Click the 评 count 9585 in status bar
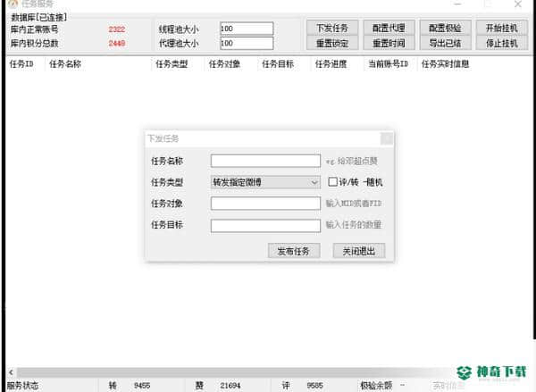This screenshot has height=392, width=536. [x=314, y=386]
